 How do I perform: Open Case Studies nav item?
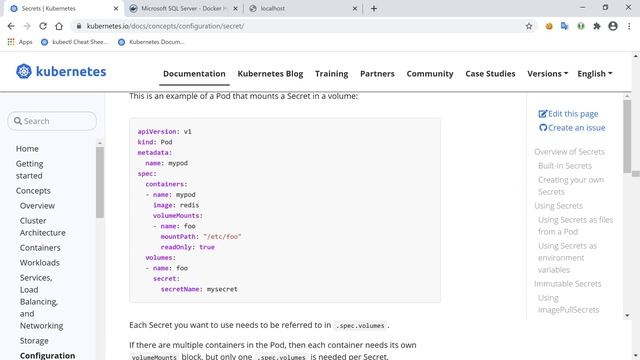click(490, 74)
